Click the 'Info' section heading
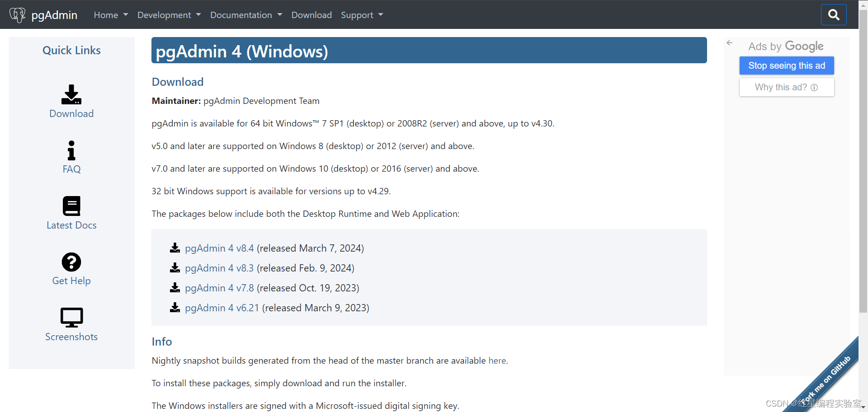Image resolution: width=868 pixels, height=412 pixels. point(162,342)
